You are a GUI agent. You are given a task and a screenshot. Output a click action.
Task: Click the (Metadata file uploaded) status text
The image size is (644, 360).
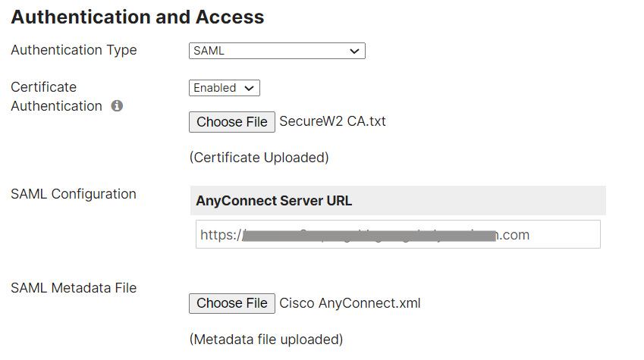click(265, 339)
